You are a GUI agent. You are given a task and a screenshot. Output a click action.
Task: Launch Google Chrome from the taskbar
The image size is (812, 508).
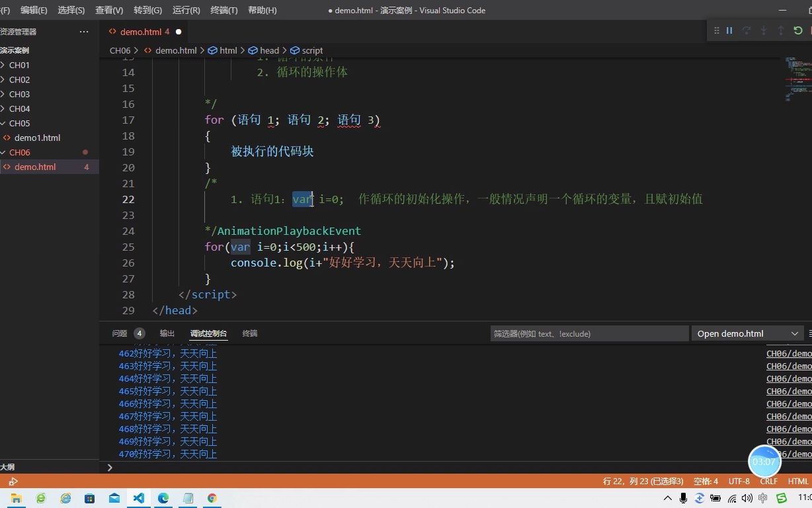click(212, 498)
